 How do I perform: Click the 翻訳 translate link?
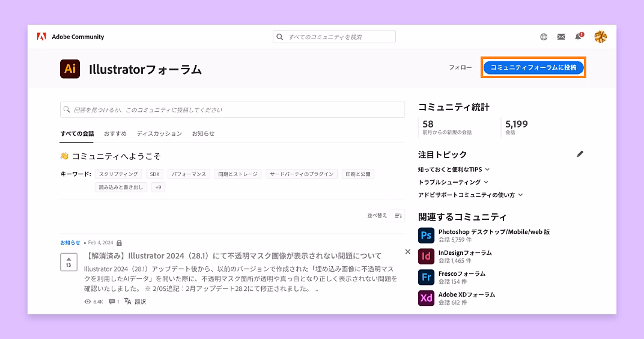(x=140, y=302)
